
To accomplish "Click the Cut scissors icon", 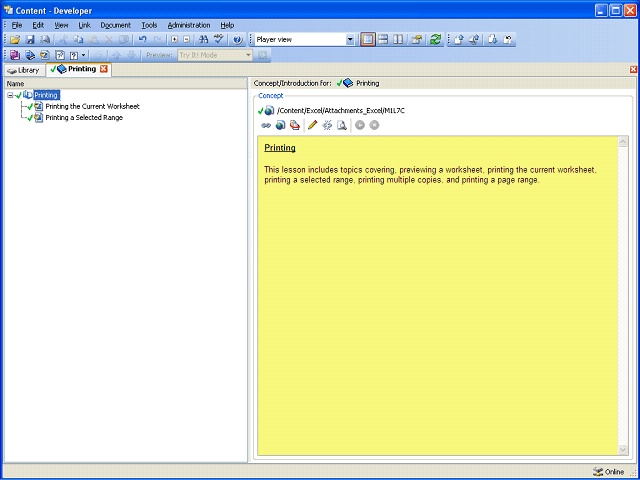I will tap(63, 40).
